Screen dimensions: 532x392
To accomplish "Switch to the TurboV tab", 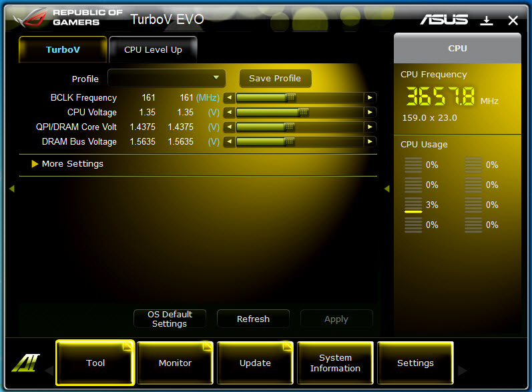I will point(63,49).
